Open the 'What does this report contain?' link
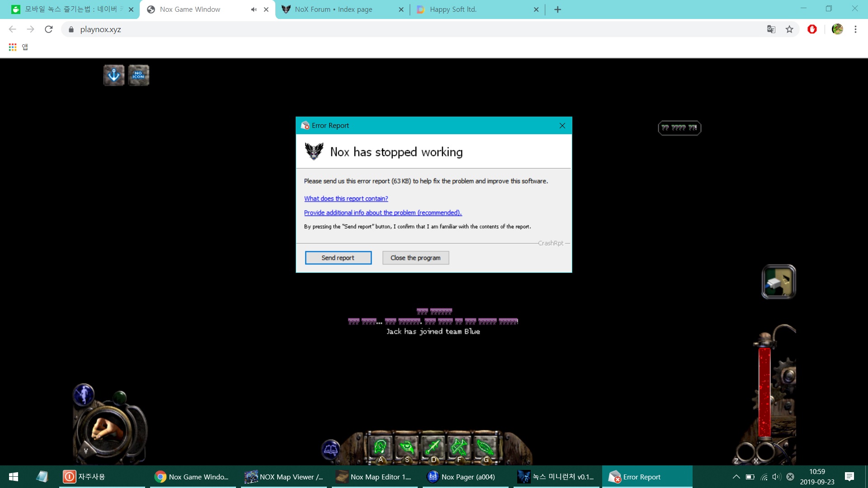The width and height of the screenshot is (868, 488). tap(346, 198)
